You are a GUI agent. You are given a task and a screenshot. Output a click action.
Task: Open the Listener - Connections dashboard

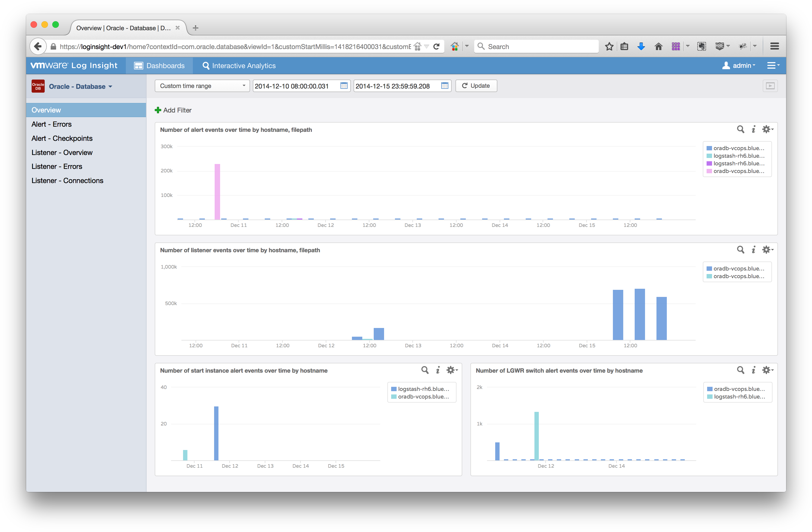(67, 180)
